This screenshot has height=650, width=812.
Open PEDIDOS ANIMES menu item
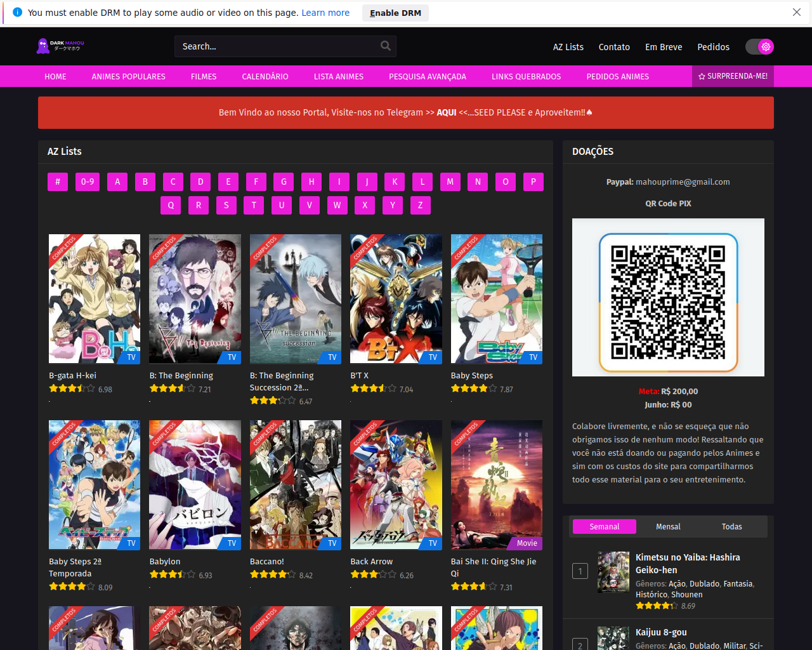pyautogui.click(x=617, y=76)
